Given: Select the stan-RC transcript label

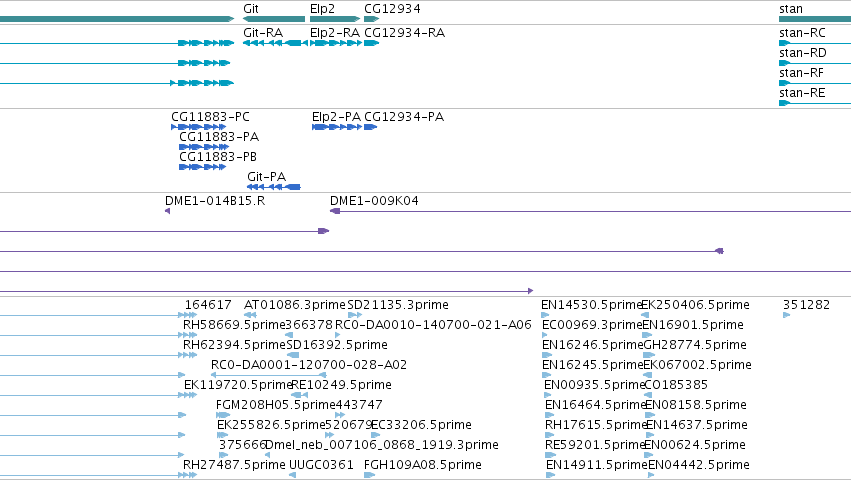Looking at the screenshot, I should pyautogui.click(x=802, y=33).
